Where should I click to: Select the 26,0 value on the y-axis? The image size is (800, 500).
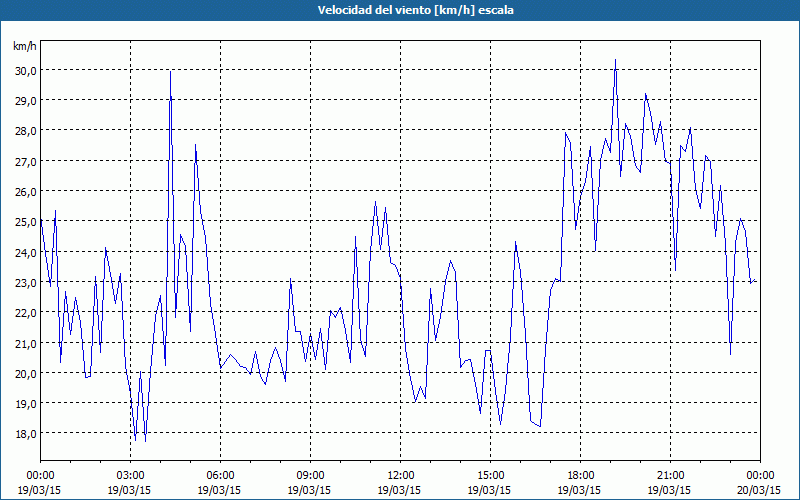click(x=25, y=192)
